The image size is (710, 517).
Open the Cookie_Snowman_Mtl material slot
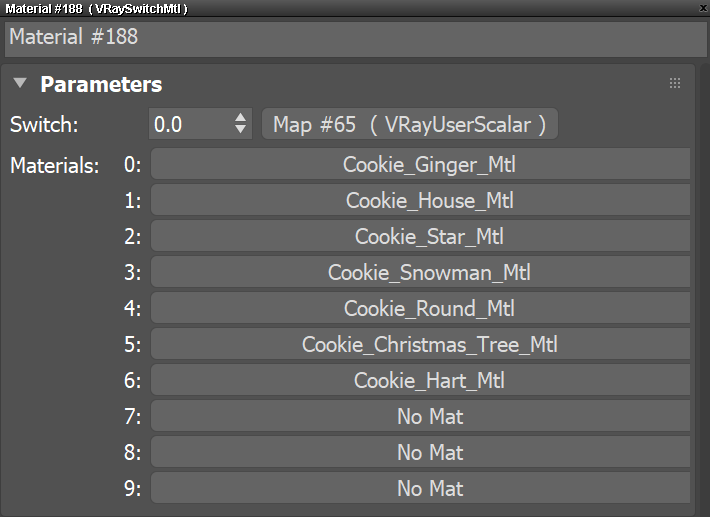(420, 272)
